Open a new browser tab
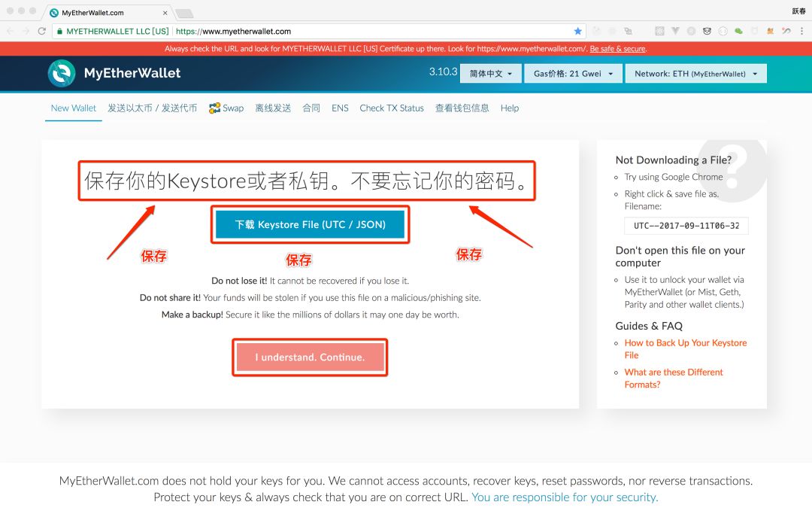Image resolution: width=812 pixels, height=508 pixels. [184, 14]
